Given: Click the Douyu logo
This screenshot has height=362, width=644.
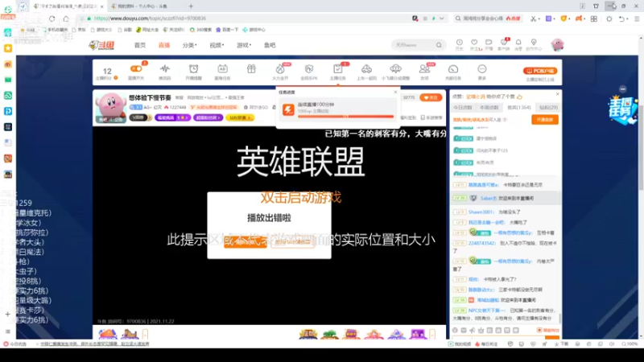Looking at the screenshot, I should [x=101, y=45].
